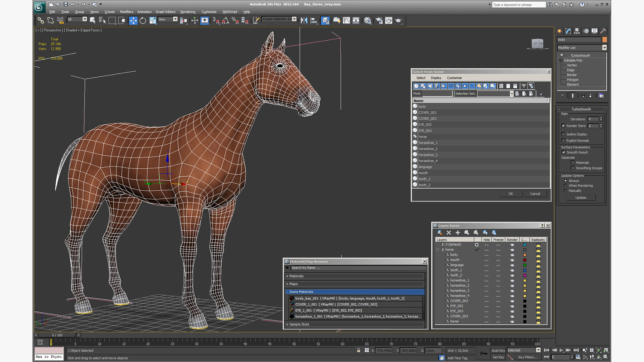
Task: Open the Hierarchy command panel tab
Action: 577,31
